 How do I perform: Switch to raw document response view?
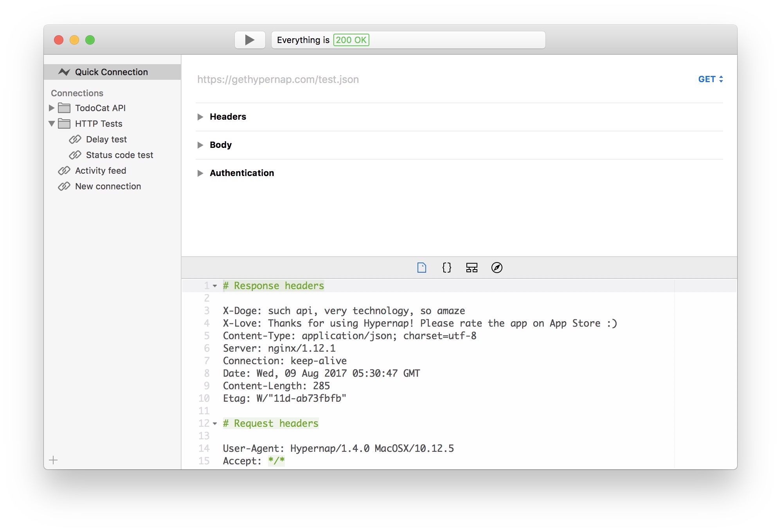click(421, 268)
